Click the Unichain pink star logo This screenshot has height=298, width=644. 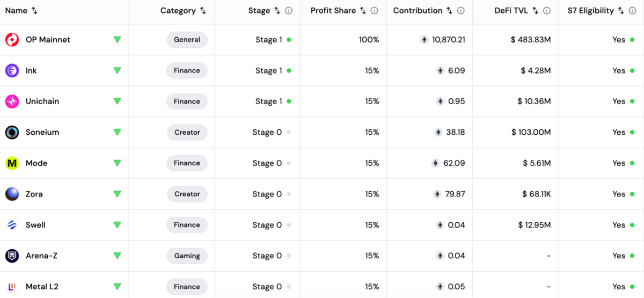12,101
